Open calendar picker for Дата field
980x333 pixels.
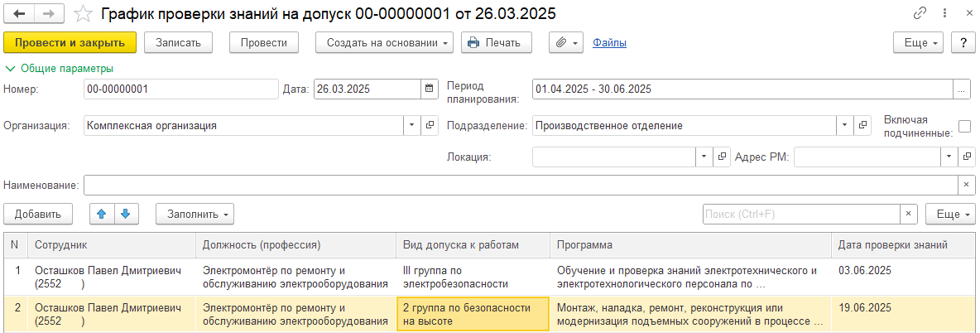click(x=429, y=89)
